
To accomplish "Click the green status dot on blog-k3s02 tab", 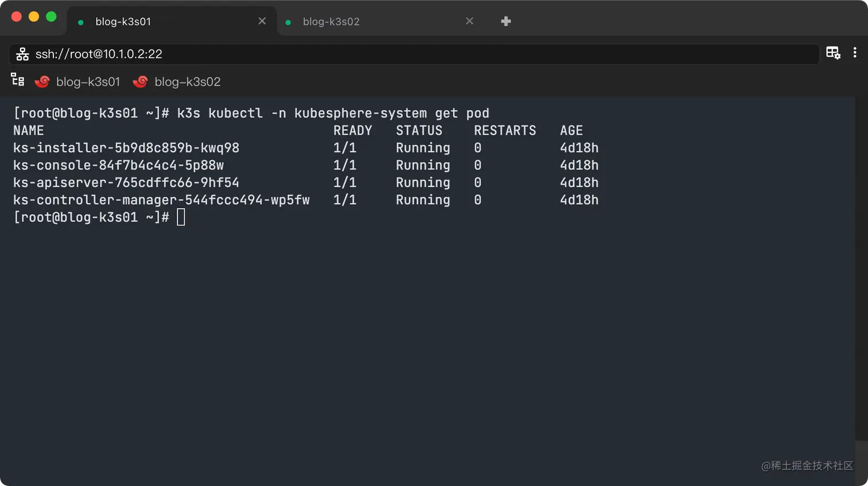I will (288, 22).
